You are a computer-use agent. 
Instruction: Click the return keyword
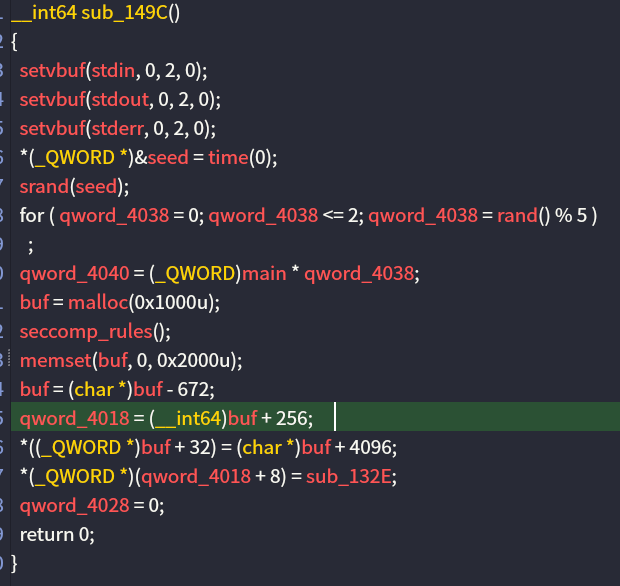(45, 534)
